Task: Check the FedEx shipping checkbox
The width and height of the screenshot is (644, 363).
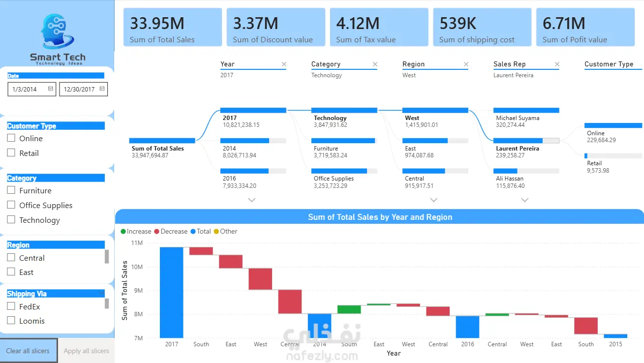Action: pos(11,306)
